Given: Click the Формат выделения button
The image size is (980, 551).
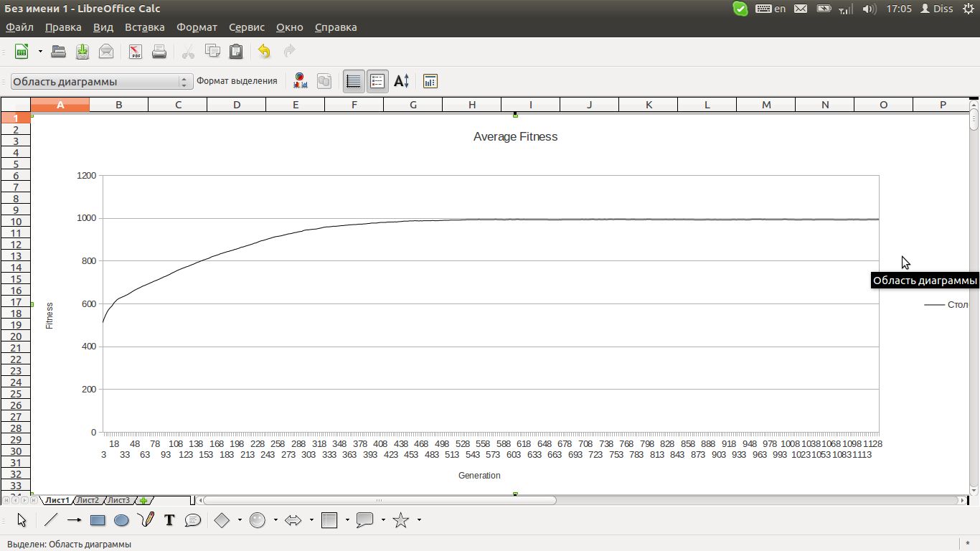Looking at the screenshot, I should click(x=237, y=81).
